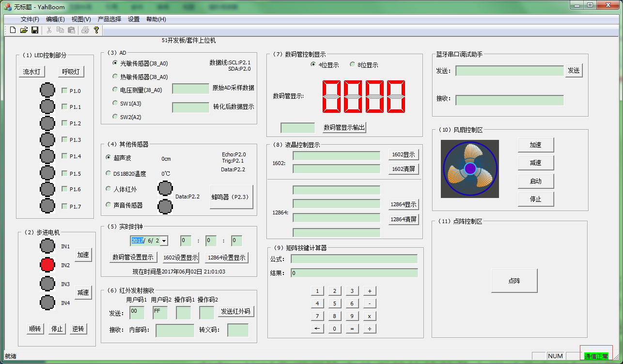Tick the P1.7 LED checkbox
This screenshot has height=364, width=623.
pos(64,207)
